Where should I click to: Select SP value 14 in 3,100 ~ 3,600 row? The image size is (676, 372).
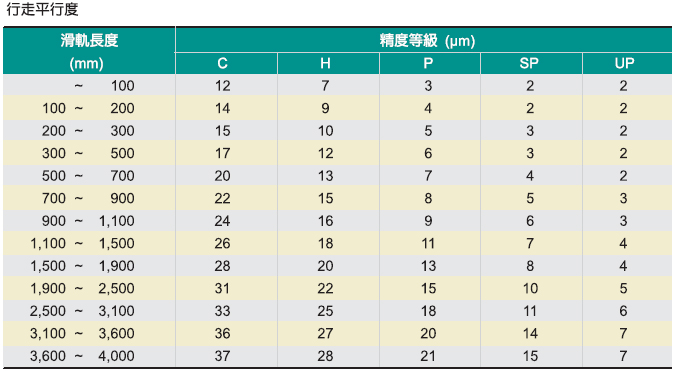click(x=530, y=334)
